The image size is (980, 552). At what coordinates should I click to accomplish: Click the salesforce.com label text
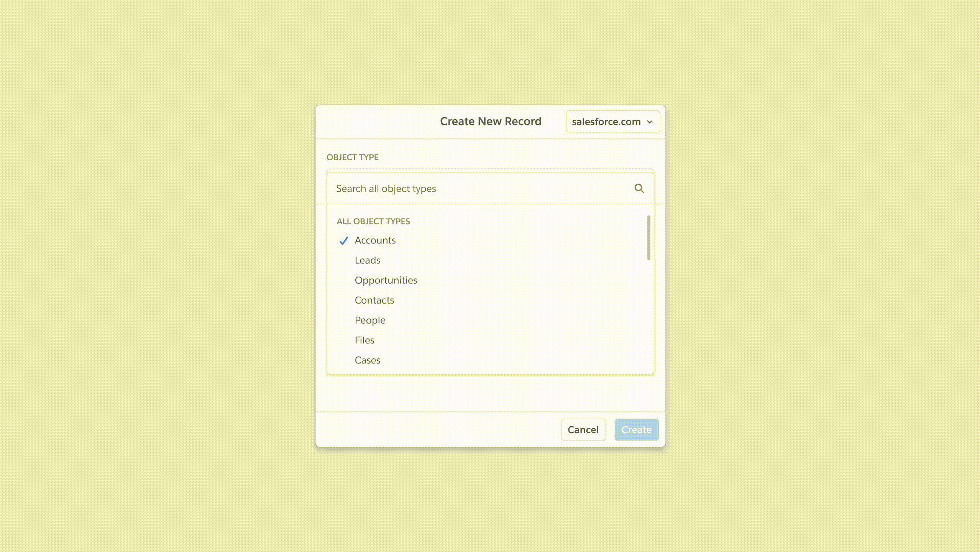(x=606, y=122)
